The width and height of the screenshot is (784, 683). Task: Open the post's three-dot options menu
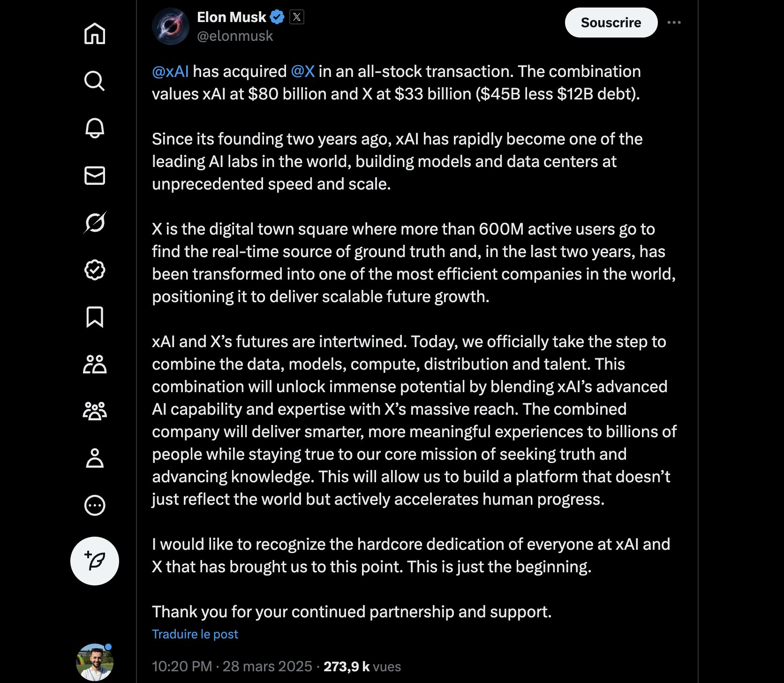point(674,23)
